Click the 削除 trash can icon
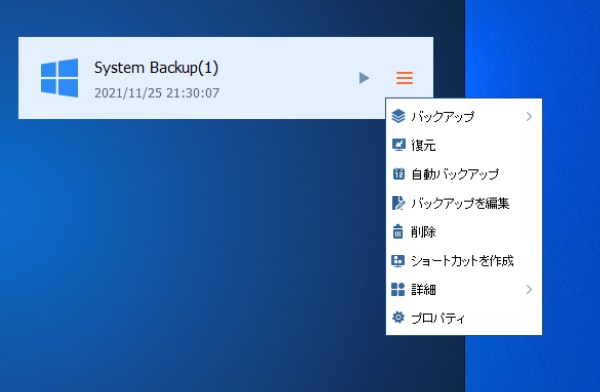 click(x=398, y=232)
